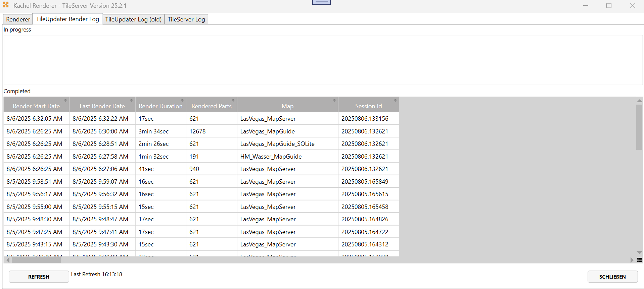Image resolution: width=644 pixels, height=289 pixels.
Task: Sort by Last Render Date column
Action: click(x=102, y=105)
